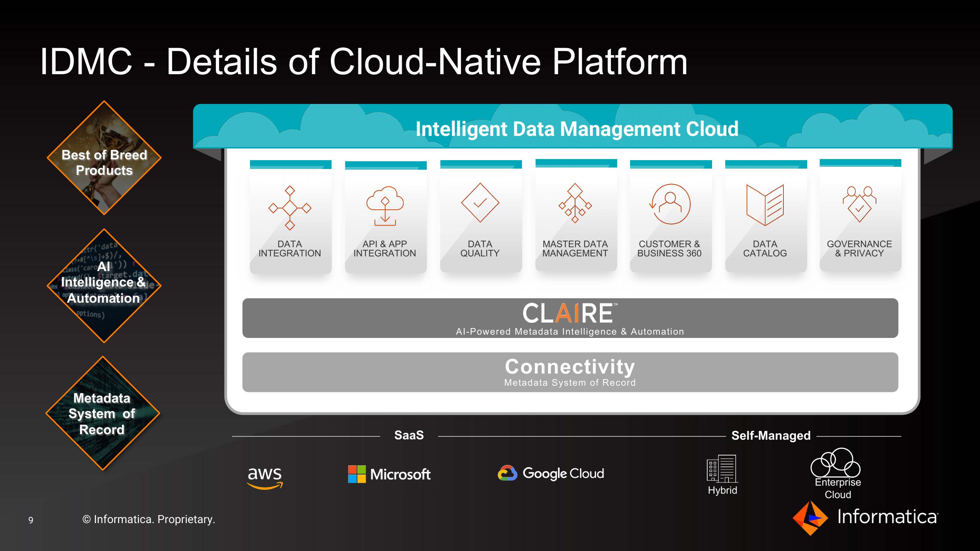The height and width of the screenshot is (551, 980).
Task: Click the API & APP INTEGRATION label
Action: pyautogui.click(x=385, y=249)
